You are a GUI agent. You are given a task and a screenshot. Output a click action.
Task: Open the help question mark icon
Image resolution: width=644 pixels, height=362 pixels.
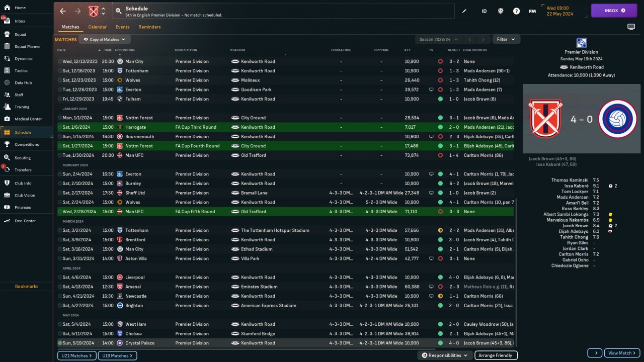tap(516, 11)
